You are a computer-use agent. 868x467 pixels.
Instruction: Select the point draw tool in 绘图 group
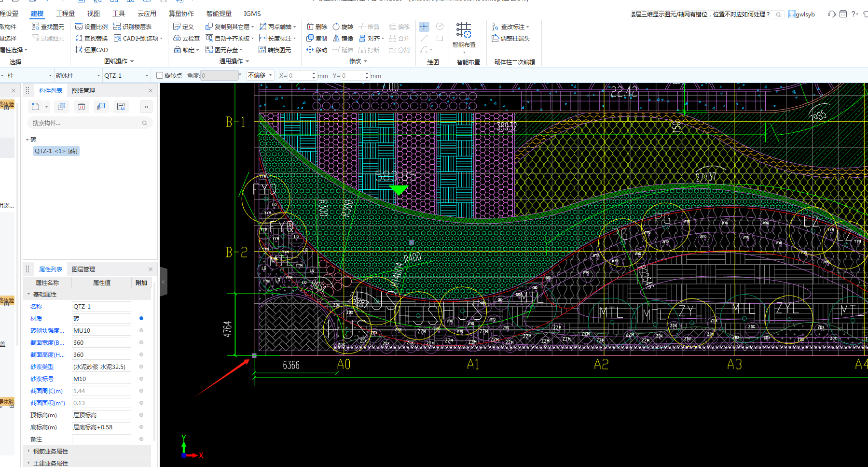point(424,27)
